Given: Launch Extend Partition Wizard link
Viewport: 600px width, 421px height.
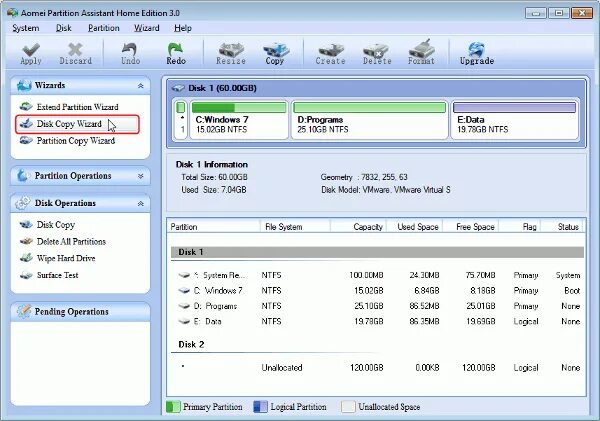Looking at the screenshot, I should pos(77,107).
